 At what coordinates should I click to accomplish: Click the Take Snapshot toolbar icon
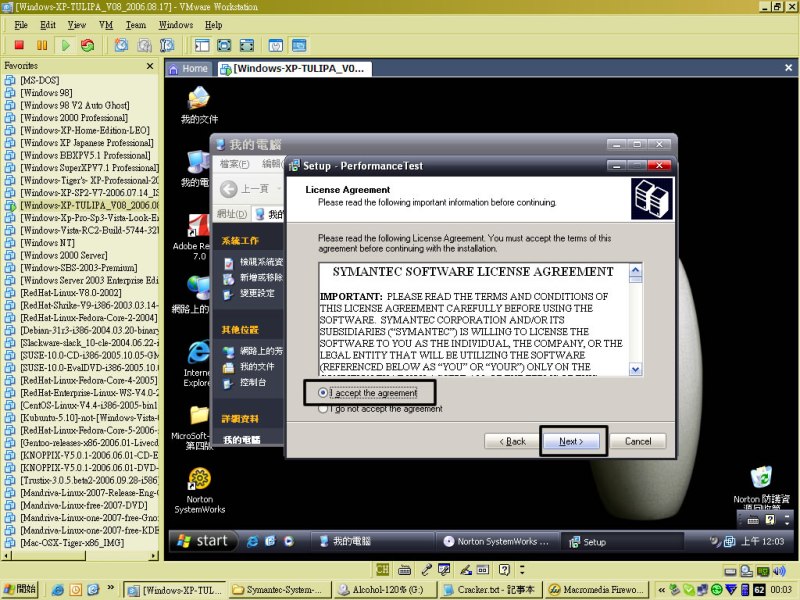pyautogui.click(x=121, y=45)
